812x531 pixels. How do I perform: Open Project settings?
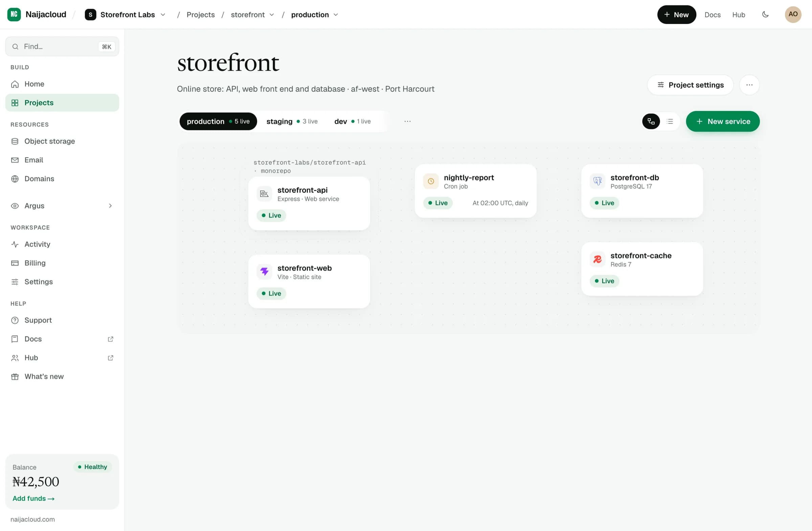690,85
